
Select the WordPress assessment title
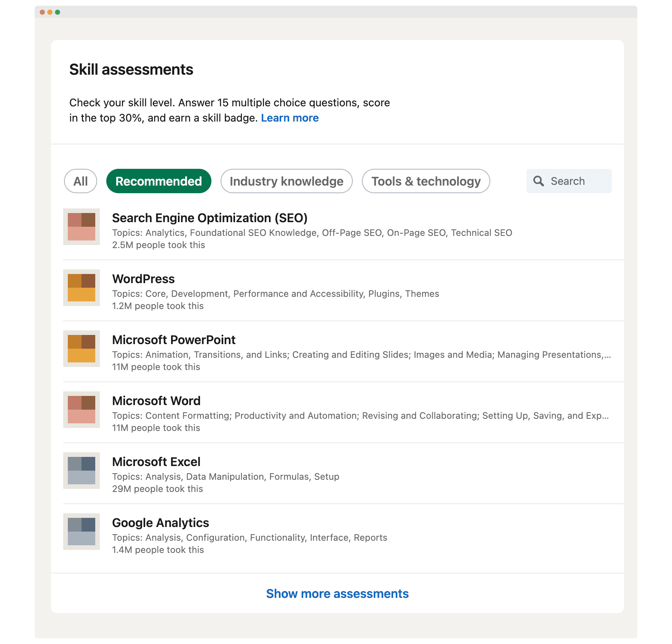click(x=143, y=279)
